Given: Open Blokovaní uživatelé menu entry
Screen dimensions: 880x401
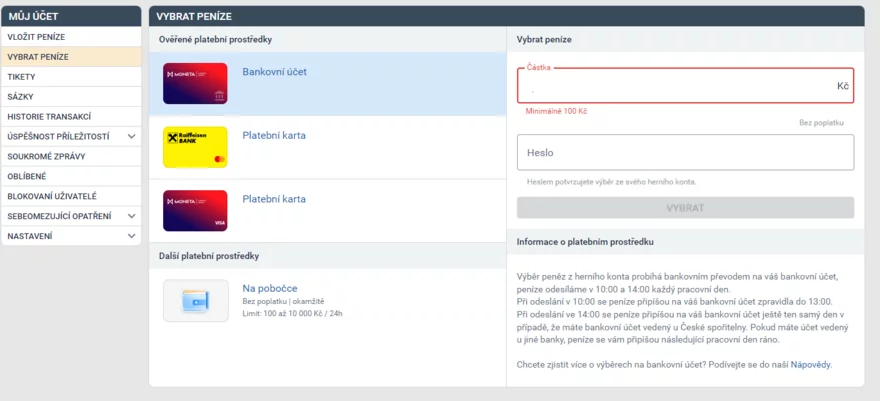Looking at the screenshot, I should click(x=71, y=196).
